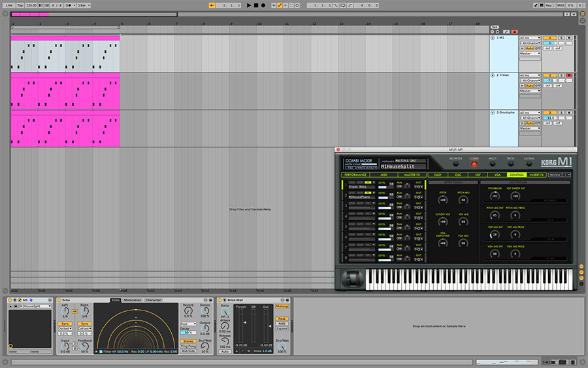Screen dimensions: 588x368
Task: Enable the Automation Arm button
Action: (x=280, y=5)
